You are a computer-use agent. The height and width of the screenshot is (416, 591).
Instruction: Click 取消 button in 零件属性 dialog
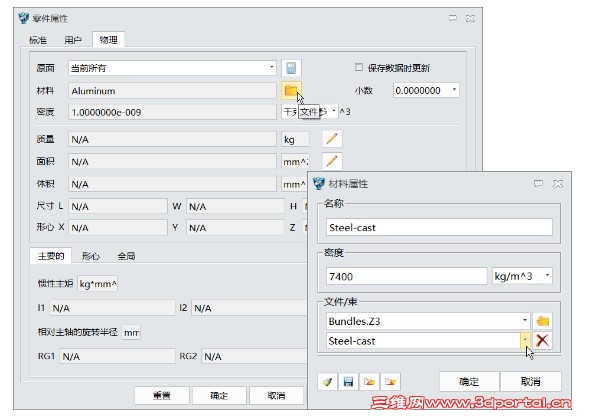[276, 395]
